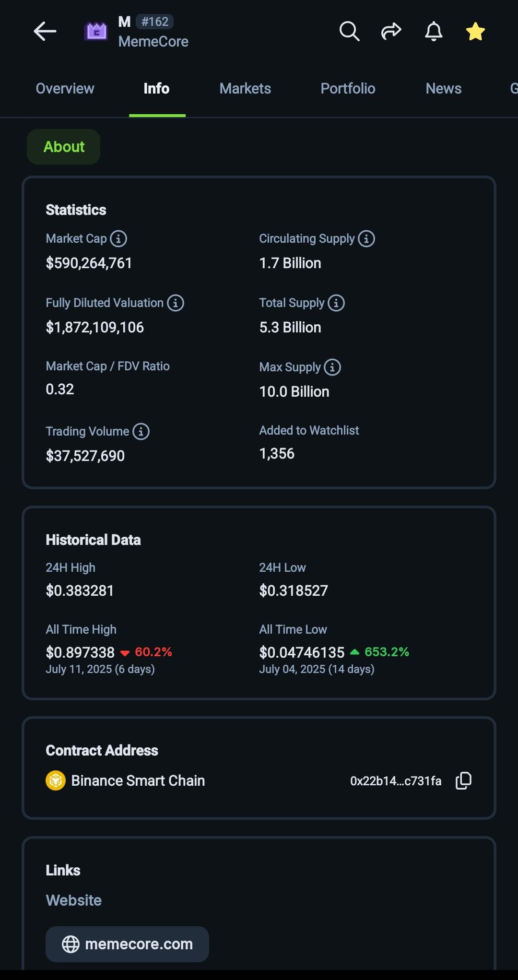Copy the contract address icon
The width and height of the screenshot is (518, 980).
[463, 781]
